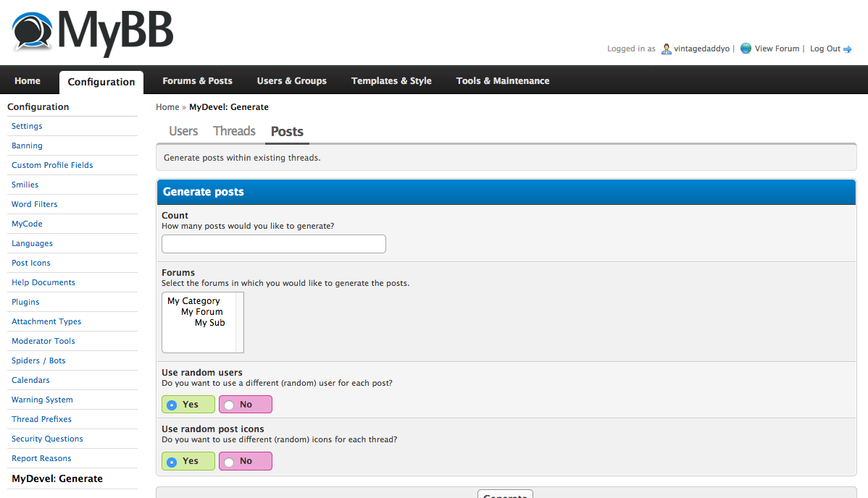868x498 pixels.
Task: Focus the post Count input field
Action: 273,244
